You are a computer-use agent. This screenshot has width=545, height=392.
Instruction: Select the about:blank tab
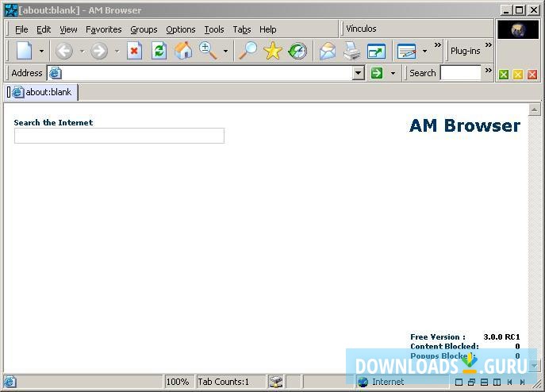coord(42,92)
